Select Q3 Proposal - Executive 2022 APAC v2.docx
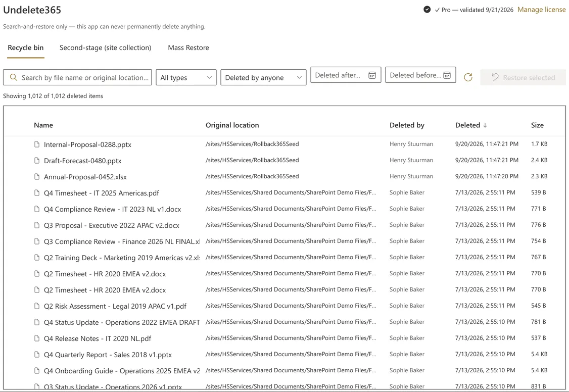 (x=111, y=226)
